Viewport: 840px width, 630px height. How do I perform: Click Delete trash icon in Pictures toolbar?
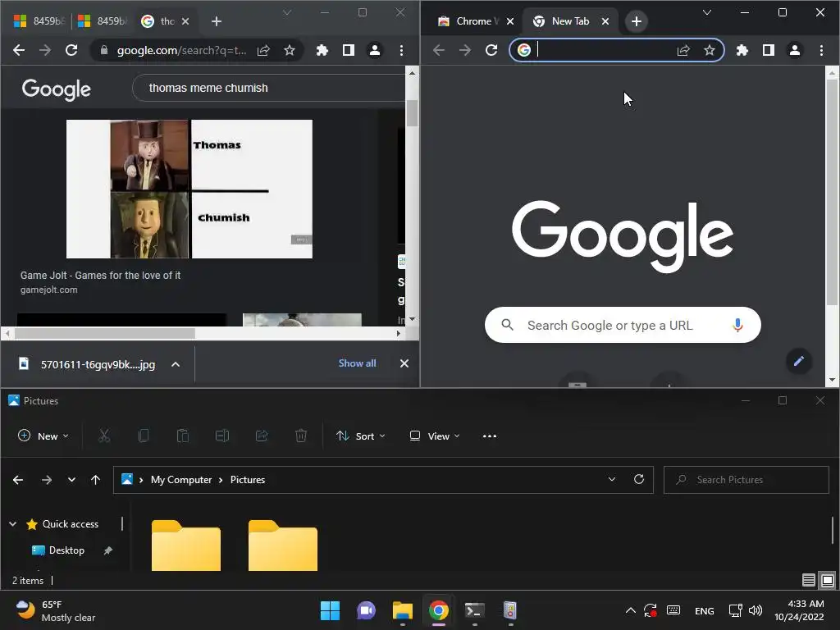(x=301, y=436)
